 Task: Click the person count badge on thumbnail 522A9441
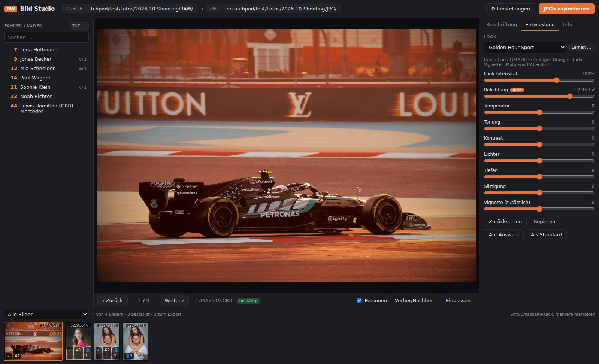click(x=128, y=356)
